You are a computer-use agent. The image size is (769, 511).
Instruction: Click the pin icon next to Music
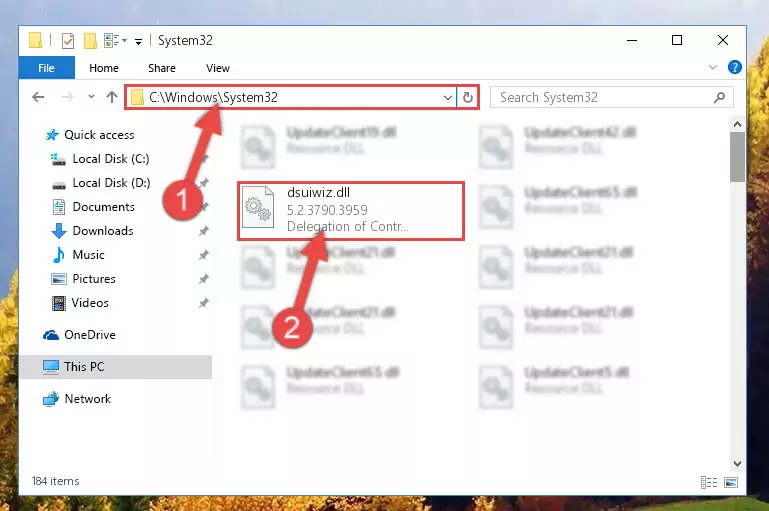click(x=204, y=255)
